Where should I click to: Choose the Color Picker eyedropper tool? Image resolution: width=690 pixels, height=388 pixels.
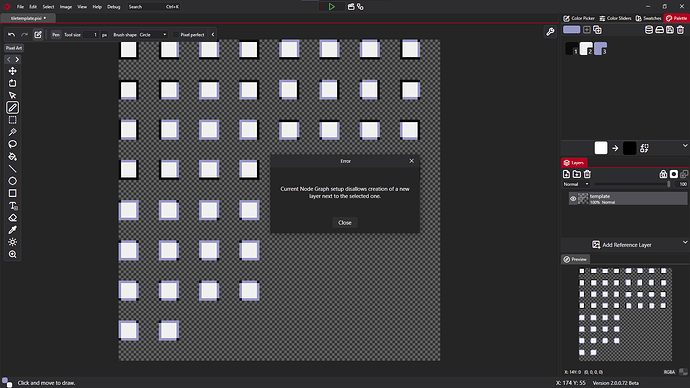tap(12, 230)
